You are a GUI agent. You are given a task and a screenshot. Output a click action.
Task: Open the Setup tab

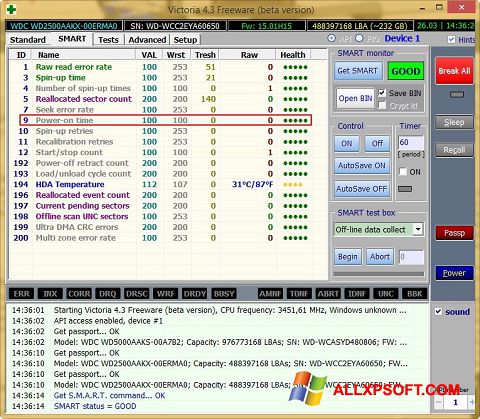click(x=185, y=40)
